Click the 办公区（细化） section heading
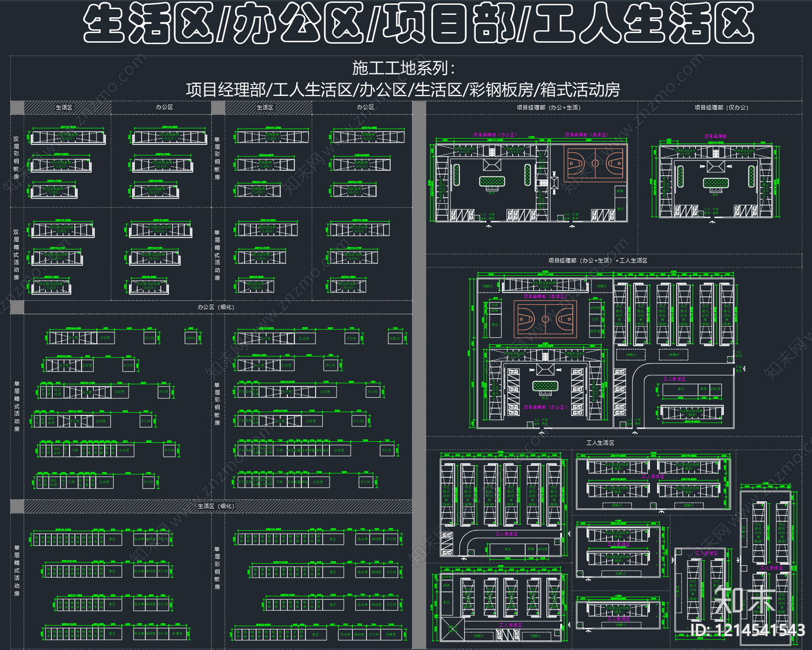The width and height of the screenshot is (812, 650). pyautogui.click(x=216, y=307)
